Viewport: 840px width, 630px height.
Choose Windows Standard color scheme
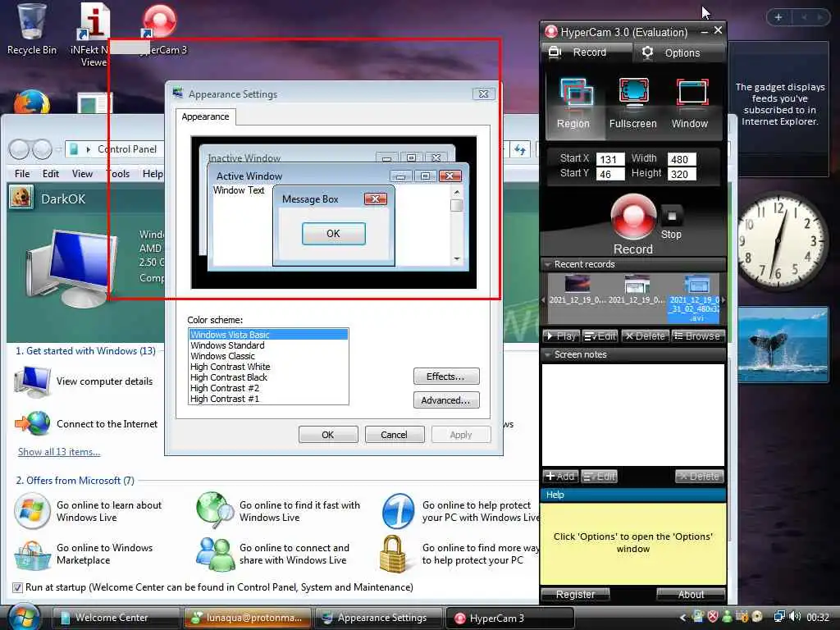pos(268,345)
